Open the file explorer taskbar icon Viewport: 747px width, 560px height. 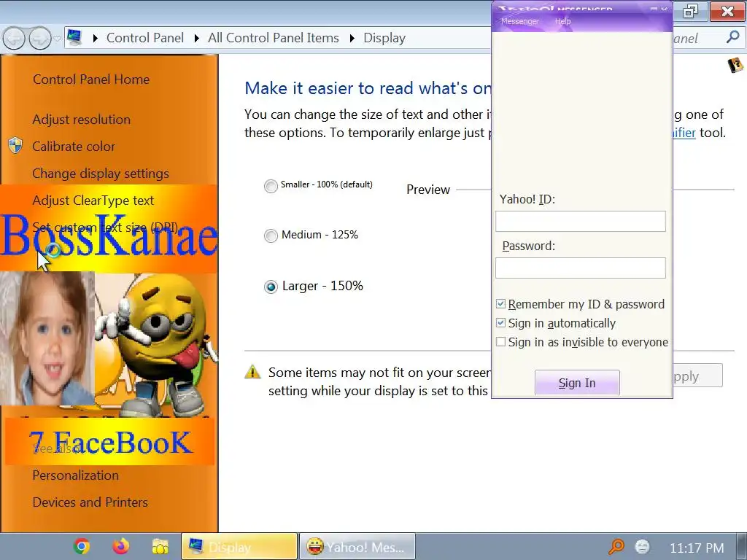160,547
